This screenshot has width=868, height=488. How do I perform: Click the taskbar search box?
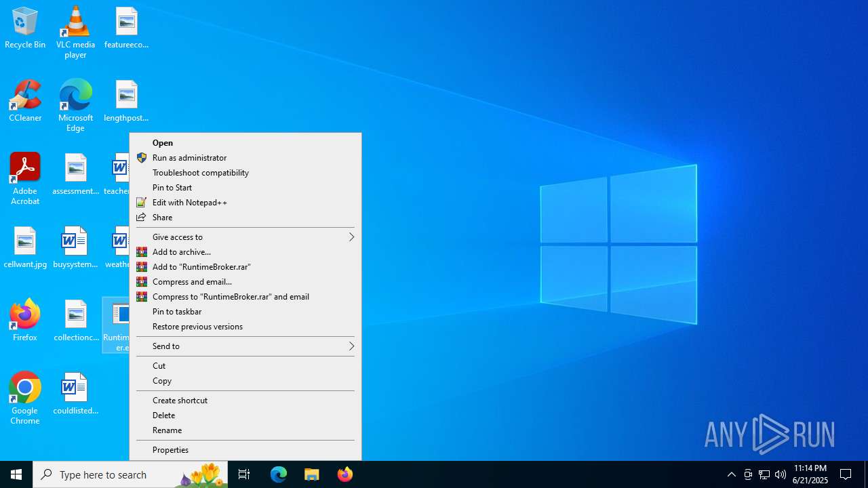130,474
